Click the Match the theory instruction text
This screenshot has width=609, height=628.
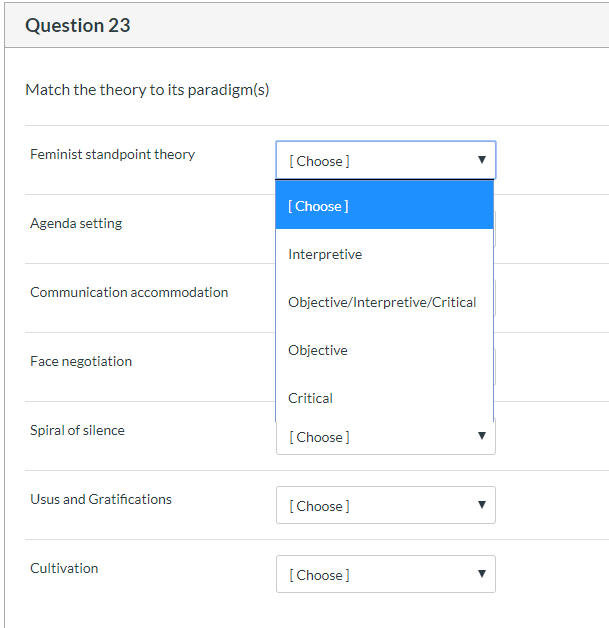pyautogui.click(x=147, y=90)
